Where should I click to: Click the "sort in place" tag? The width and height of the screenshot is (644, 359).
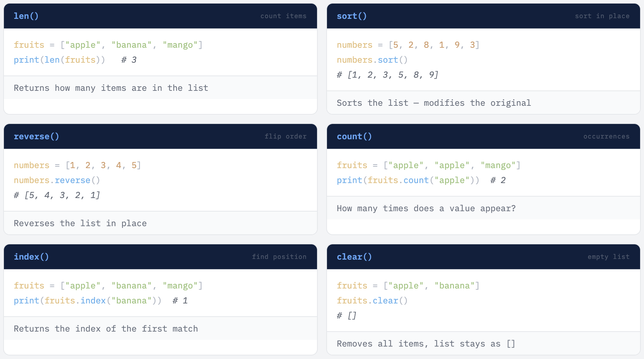pyautogui.click(x=602, y=16)
